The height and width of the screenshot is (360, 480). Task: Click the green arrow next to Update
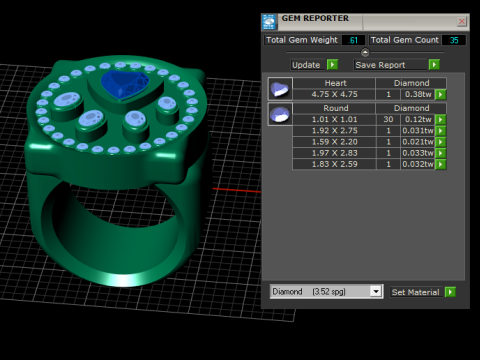[332, 64]
